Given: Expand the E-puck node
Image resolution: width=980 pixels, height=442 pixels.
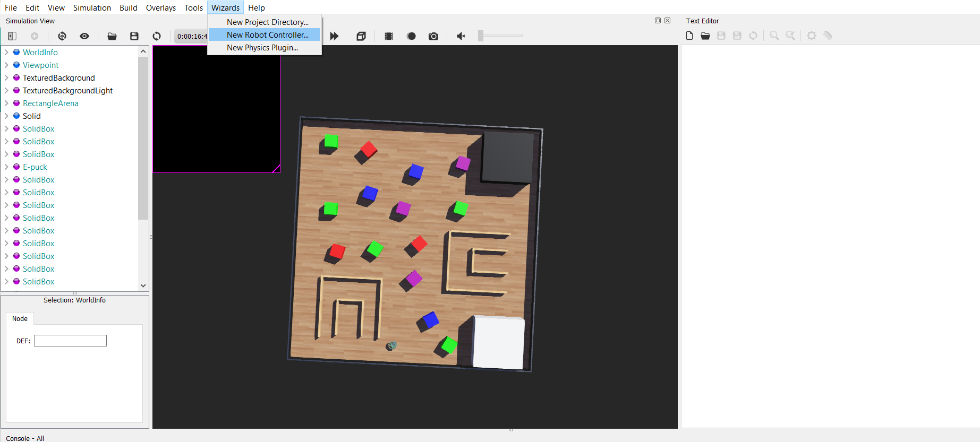Looking at the screenshot, I should pos(6,167).
